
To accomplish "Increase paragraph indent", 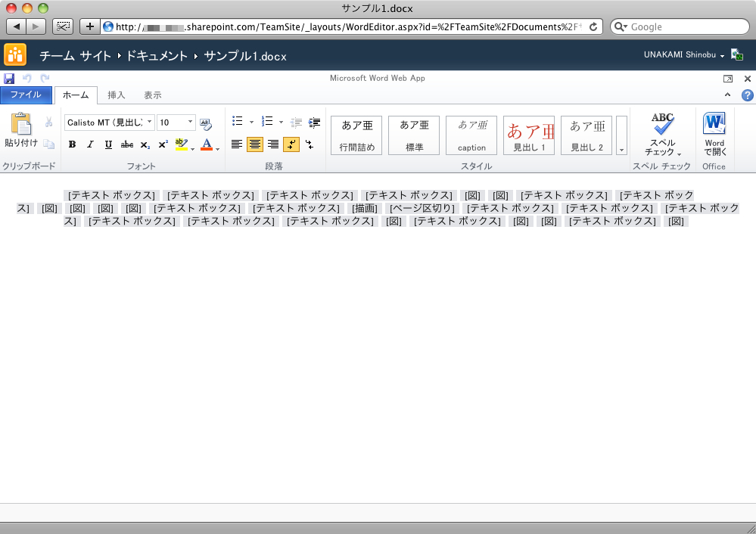I will click(x=314, y=123).
